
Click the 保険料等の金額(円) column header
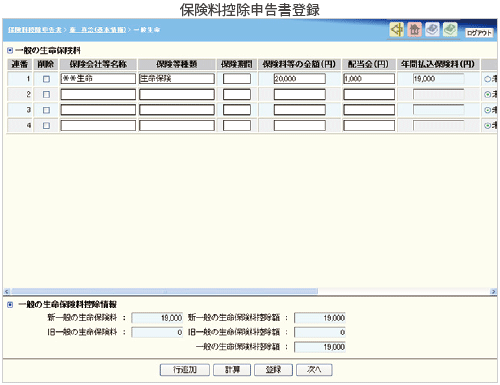pyautogui.click(x=299, y=64)
